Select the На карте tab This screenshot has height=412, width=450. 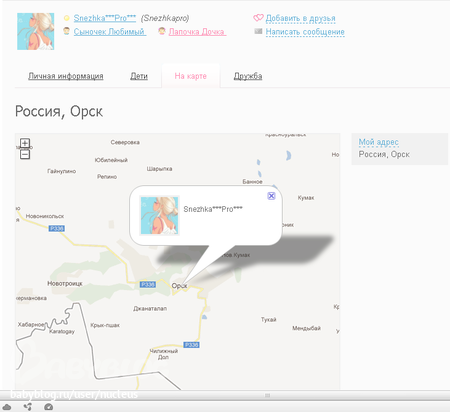point(191,76)
